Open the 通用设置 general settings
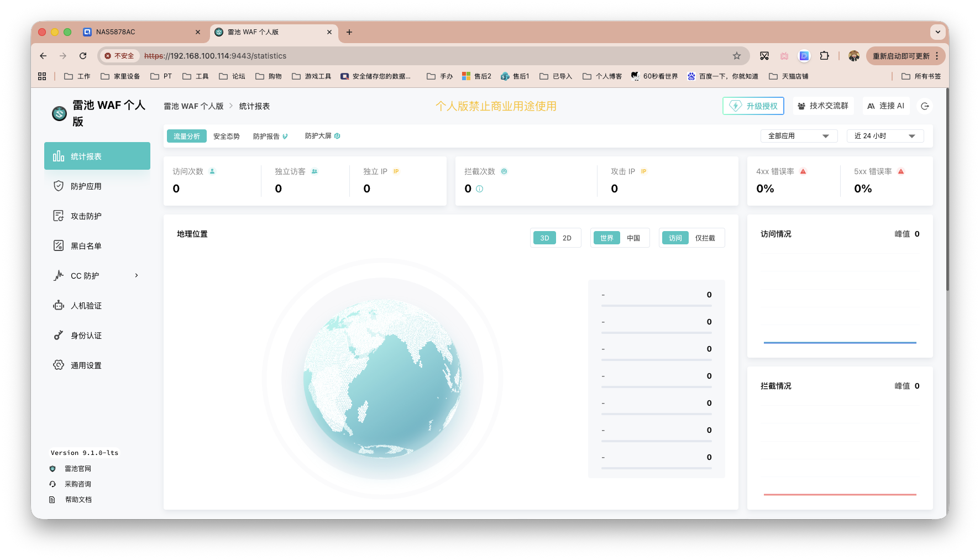Image resolution: width=980 pixels, height=560 pixels. coord(86,365)
